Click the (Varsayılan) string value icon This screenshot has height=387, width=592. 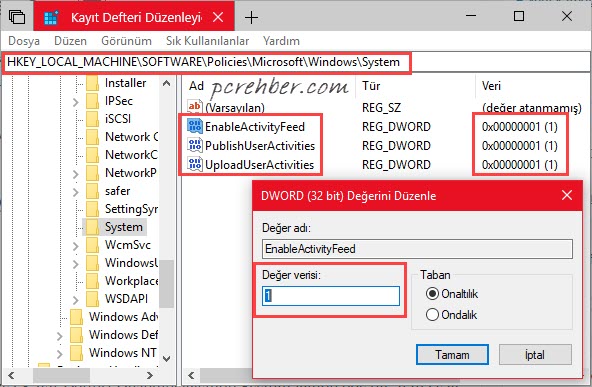click(x=195, y=107)
